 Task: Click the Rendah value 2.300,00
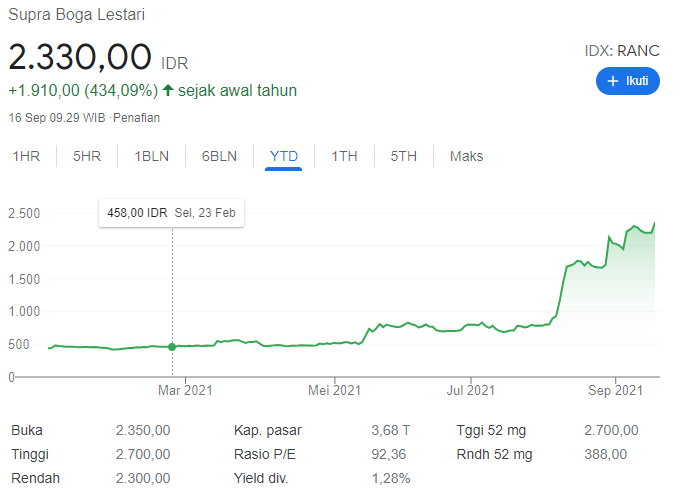[143, 478]
